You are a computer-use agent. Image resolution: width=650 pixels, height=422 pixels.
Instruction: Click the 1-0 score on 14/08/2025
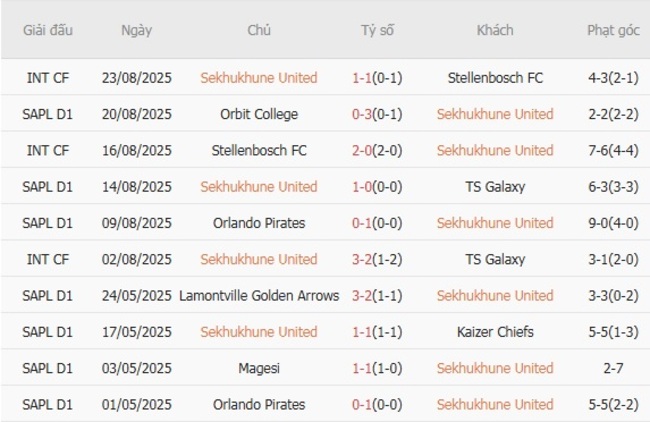click(x=362, y=186)
